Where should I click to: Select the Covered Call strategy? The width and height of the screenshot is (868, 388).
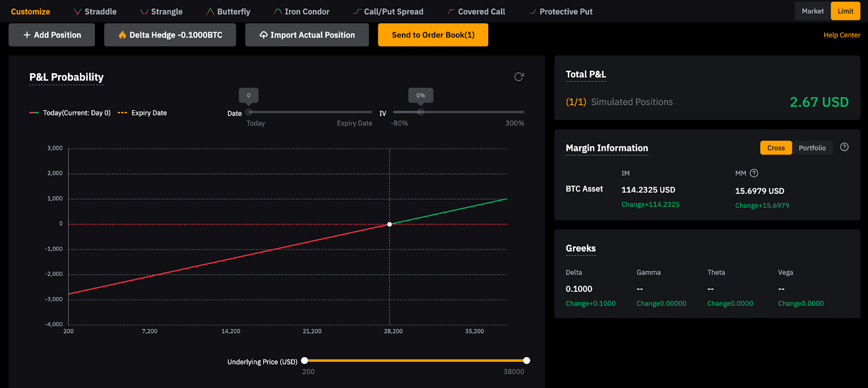click(x=476, y=11)
